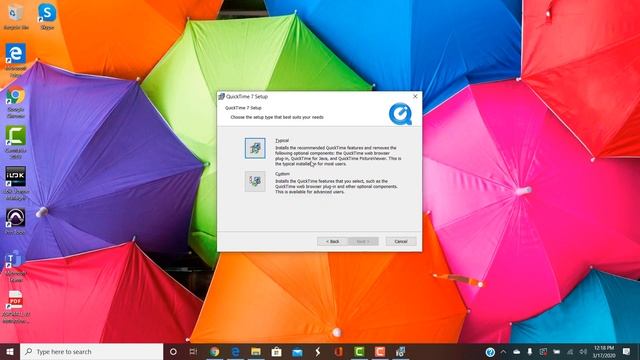Open the green Camtasia taskbar icon
This screenshot has width=640, height=360.
[x=359, y=351]
